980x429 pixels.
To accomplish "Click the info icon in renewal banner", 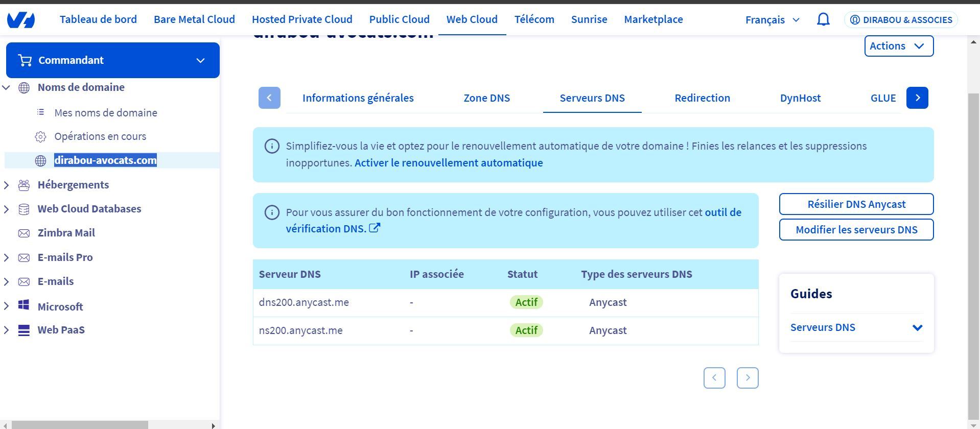I will tap(272, 146).
